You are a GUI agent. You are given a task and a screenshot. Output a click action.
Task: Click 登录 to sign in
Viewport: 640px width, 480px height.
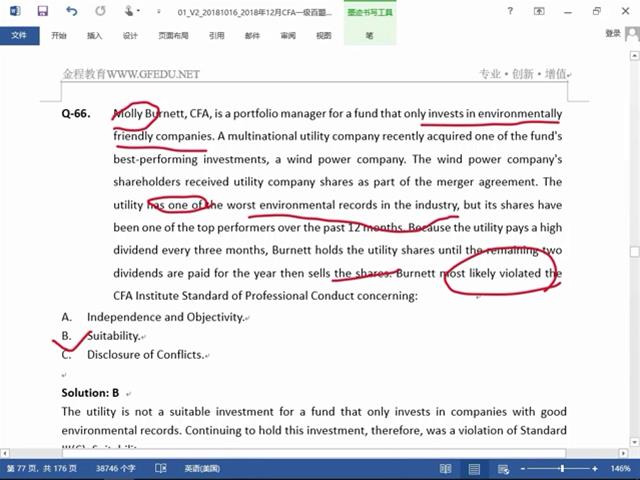613,33
